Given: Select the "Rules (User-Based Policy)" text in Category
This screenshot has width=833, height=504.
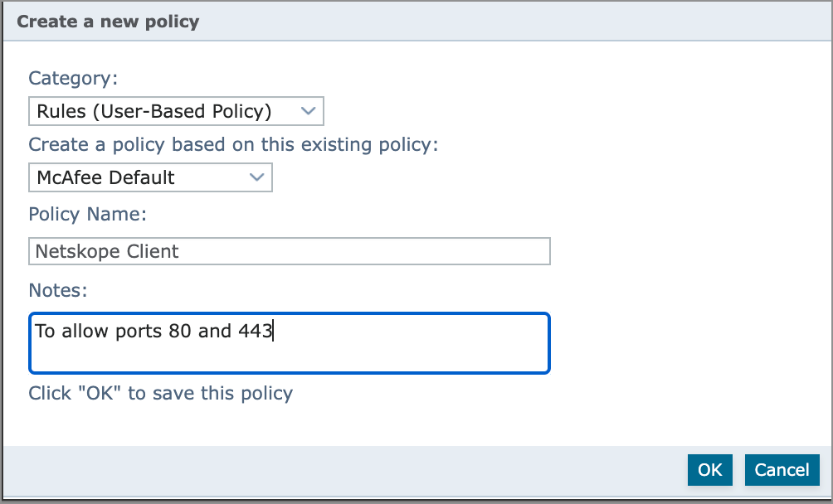Looking at the screenshot, I should (154, 111).
